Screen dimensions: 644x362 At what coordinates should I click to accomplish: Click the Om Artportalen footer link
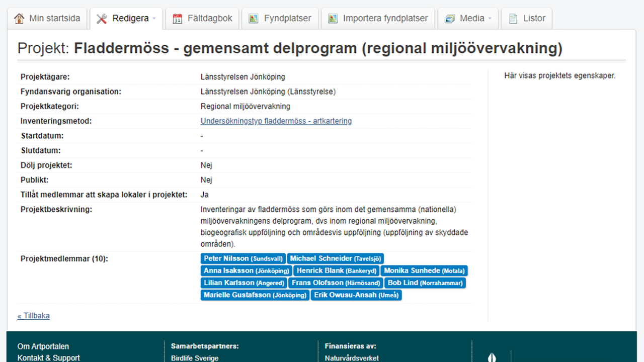(43, 346)
